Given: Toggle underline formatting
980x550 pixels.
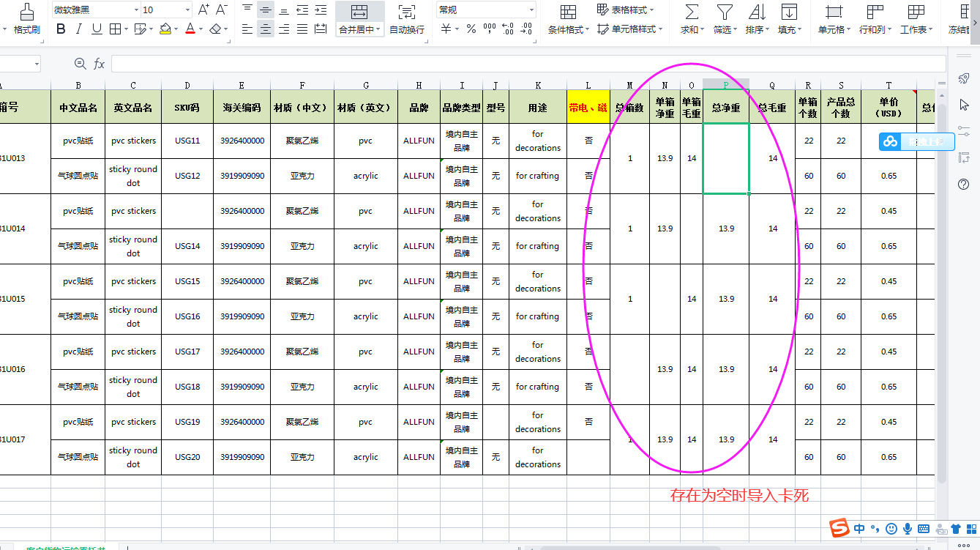Looking at the screenshot, I should (x=97, y=29).
